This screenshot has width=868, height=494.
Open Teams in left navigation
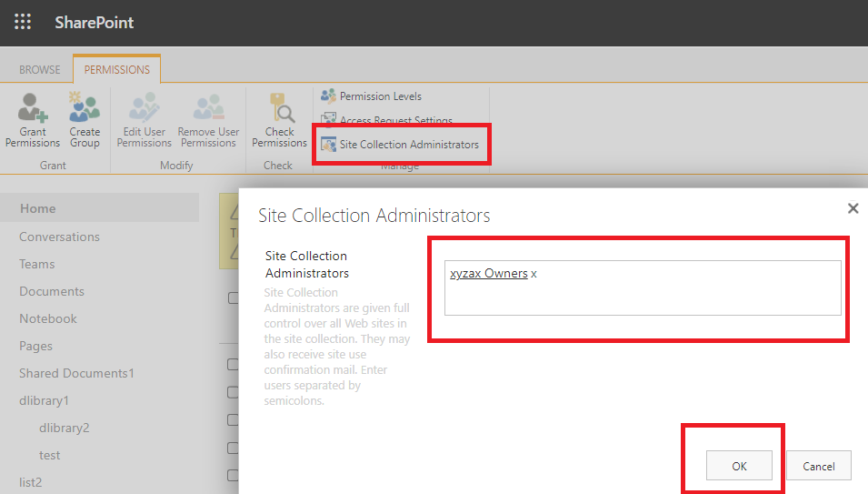[37, 264]
